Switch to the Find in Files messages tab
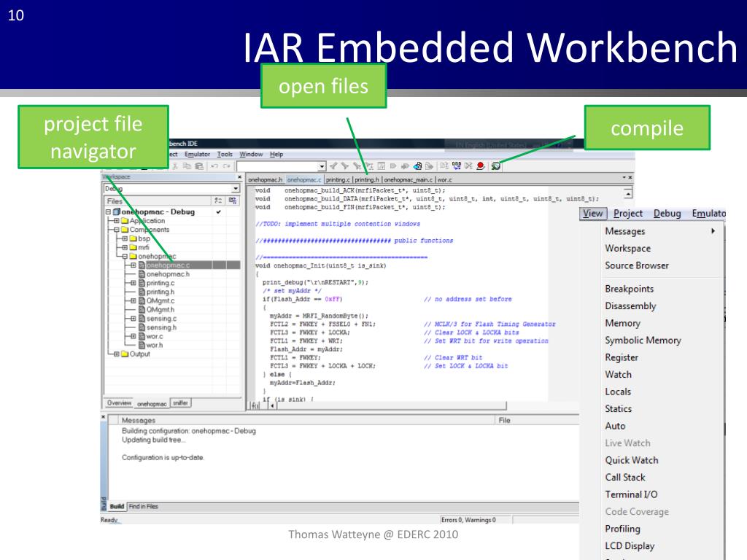The image size is (747, 560). 144,506
